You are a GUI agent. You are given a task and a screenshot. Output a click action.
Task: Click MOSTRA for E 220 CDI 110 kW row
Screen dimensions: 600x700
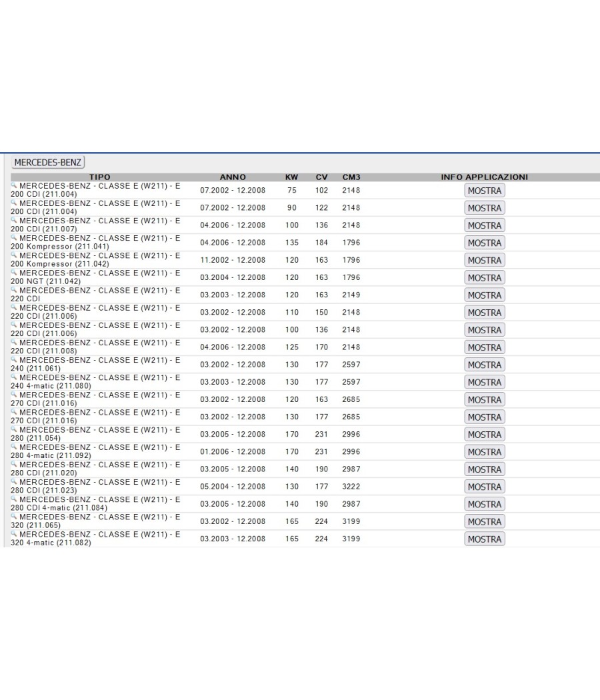tap(485, 313)
